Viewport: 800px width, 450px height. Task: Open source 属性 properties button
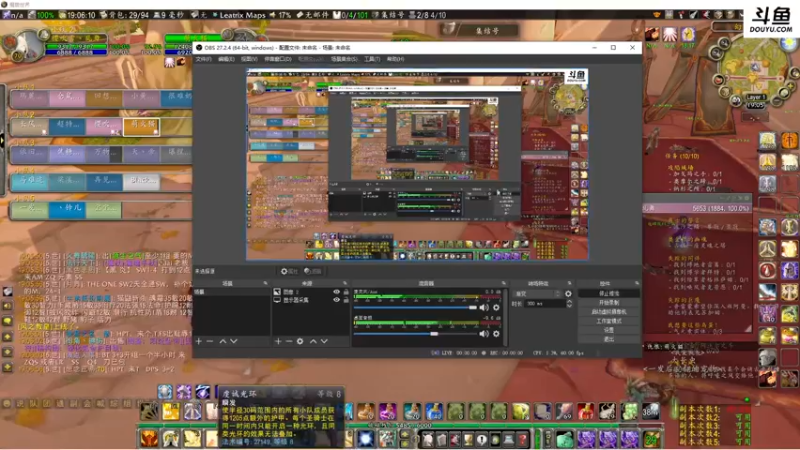(289, 271)
